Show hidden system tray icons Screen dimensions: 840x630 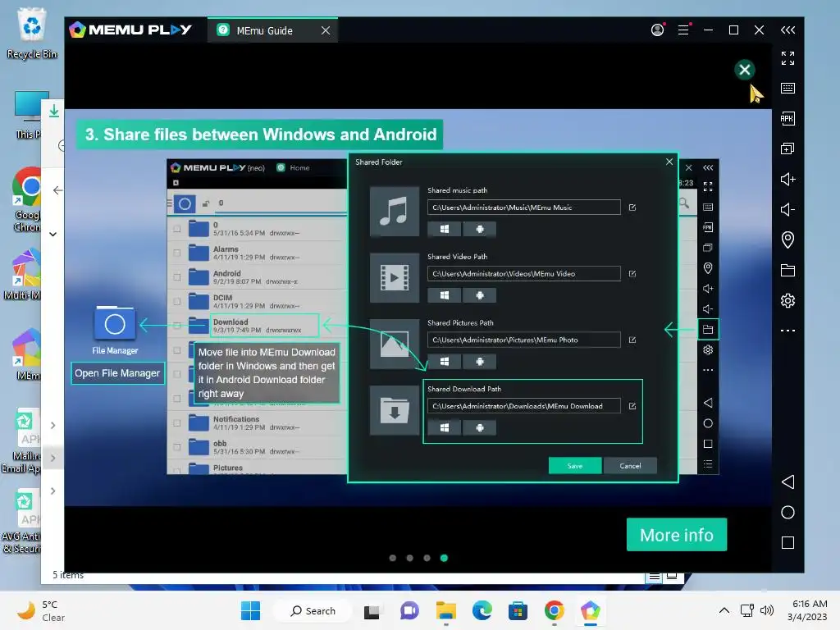point(724,610)
